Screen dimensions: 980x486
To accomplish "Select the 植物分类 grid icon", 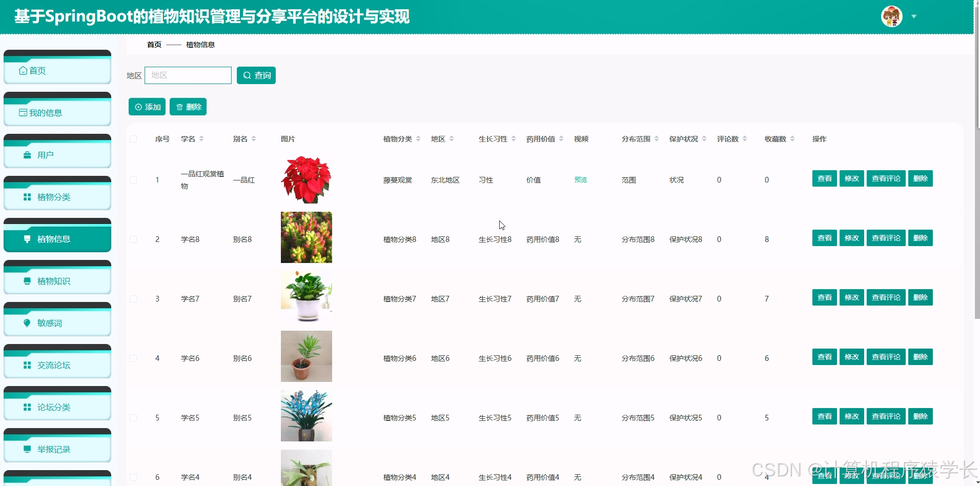I will [x=27, y=197].
